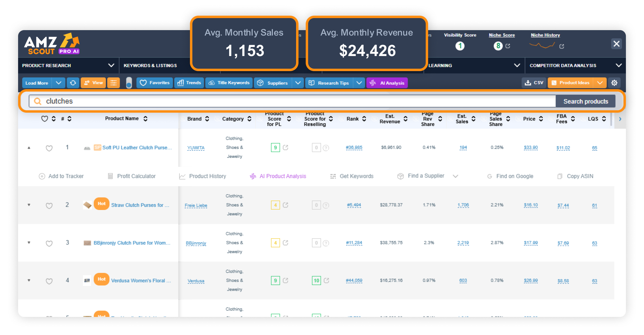Viewport: 644px width, 335px height.
Task: Open the settings gear icon
Action: [614, 83]
